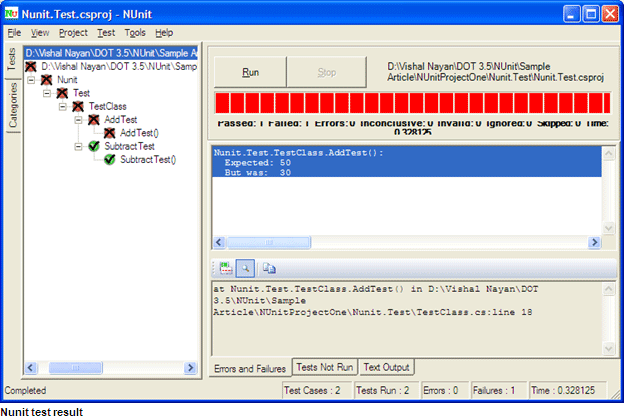Open the Test menu
Viewport: 624px width, 416px height.
click(106, 33)
